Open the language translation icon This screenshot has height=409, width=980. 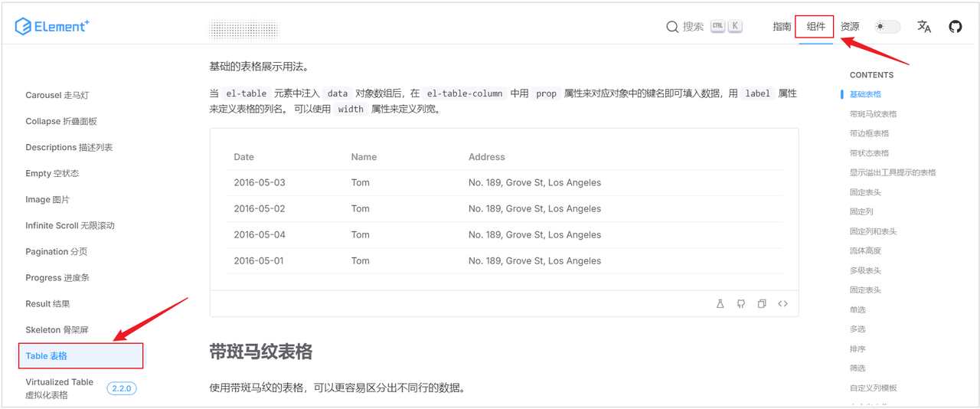point(924,27)
